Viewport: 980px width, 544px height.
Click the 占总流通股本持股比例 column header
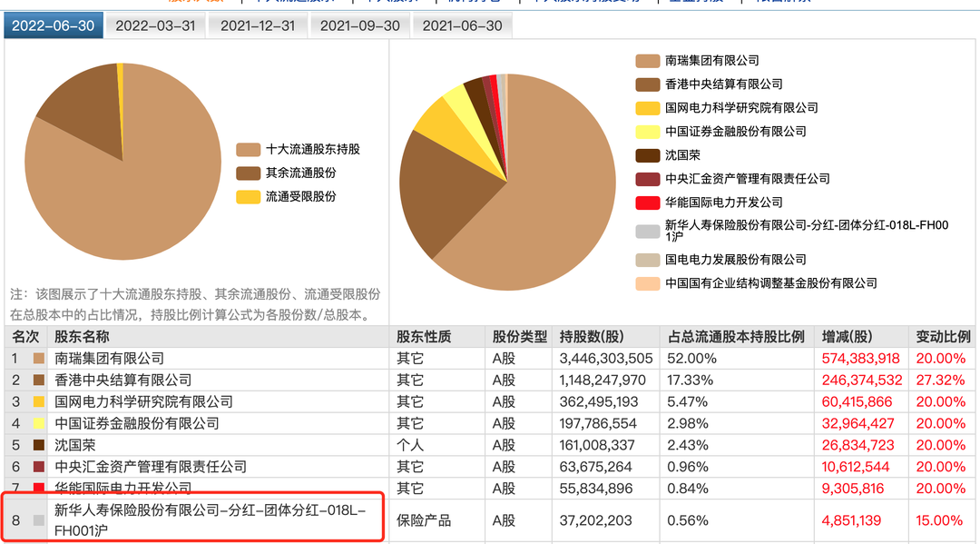point(736,337)
